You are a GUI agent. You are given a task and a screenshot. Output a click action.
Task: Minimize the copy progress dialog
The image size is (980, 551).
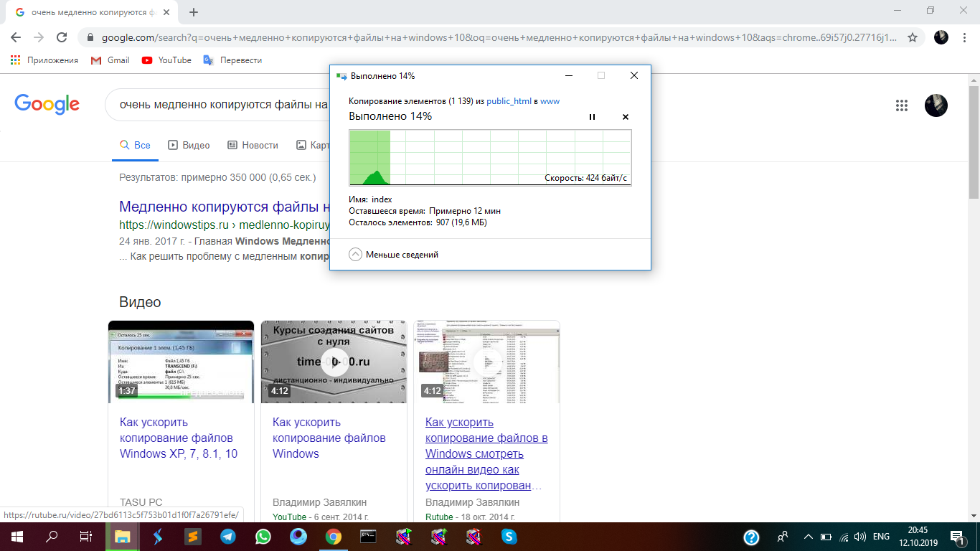click(x=568, y=75)
